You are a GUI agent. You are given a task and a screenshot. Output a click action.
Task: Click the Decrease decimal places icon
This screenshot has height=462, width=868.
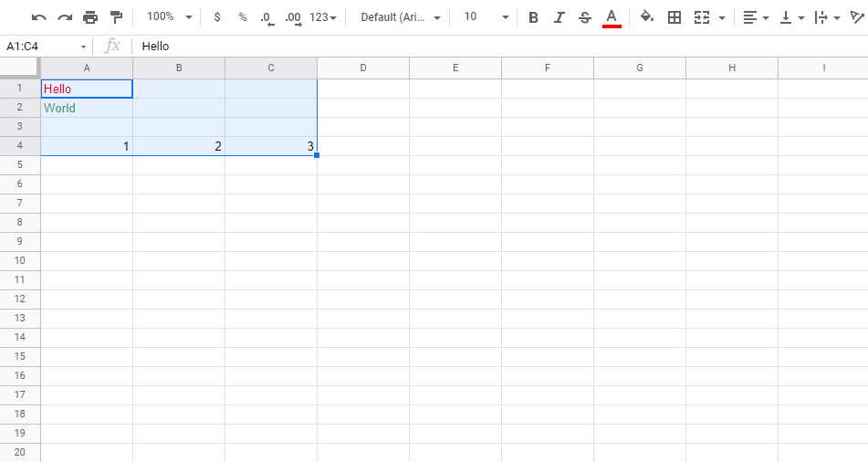267,17
